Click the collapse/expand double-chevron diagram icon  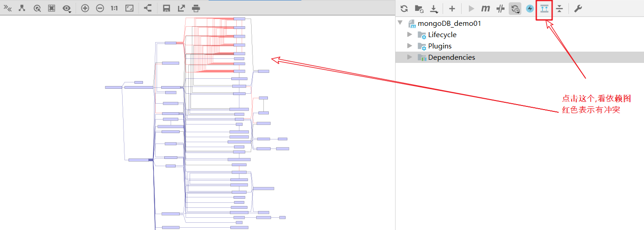click(x=8, y=8)
